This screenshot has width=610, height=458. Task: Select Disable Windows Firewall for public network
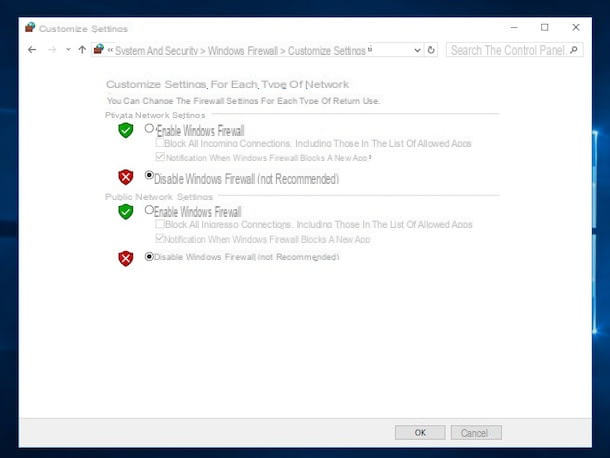[149, 256]
